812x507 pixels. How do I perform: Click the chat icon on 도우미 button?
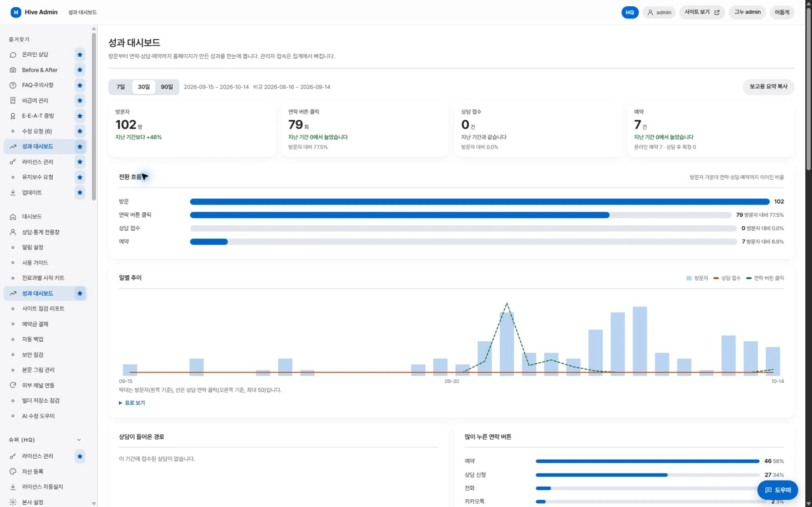(x=768, y=490)
